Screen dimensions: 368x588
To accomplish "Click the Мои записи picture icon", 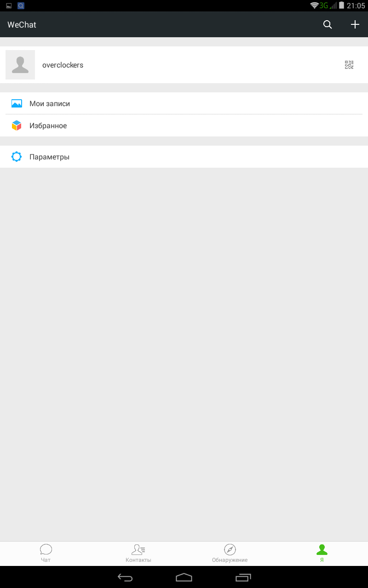I will click(x=17, y=104).
